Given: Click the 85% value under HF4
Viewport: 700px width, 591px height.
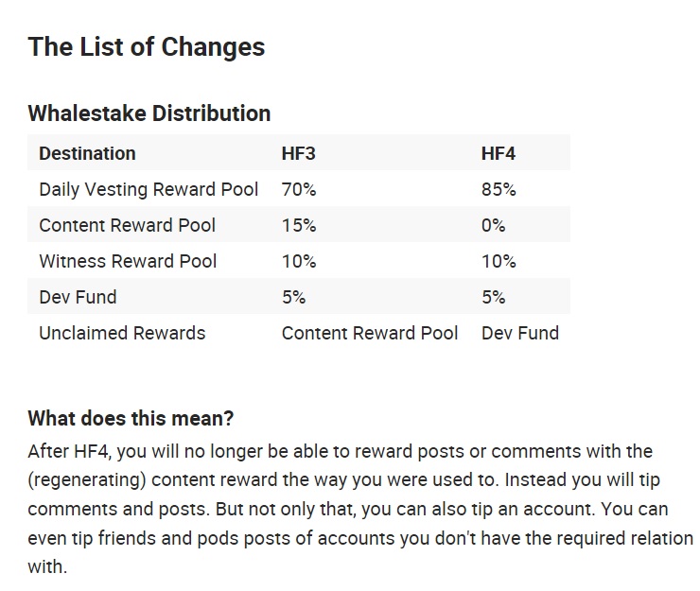Looking at the screenshot, I should 499,190.
